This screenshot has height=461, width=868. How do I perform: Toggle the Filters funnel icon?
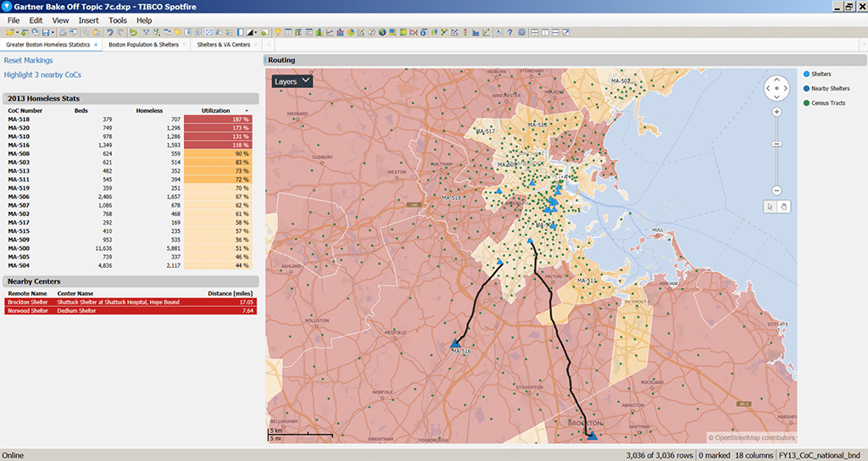point(146,33)
